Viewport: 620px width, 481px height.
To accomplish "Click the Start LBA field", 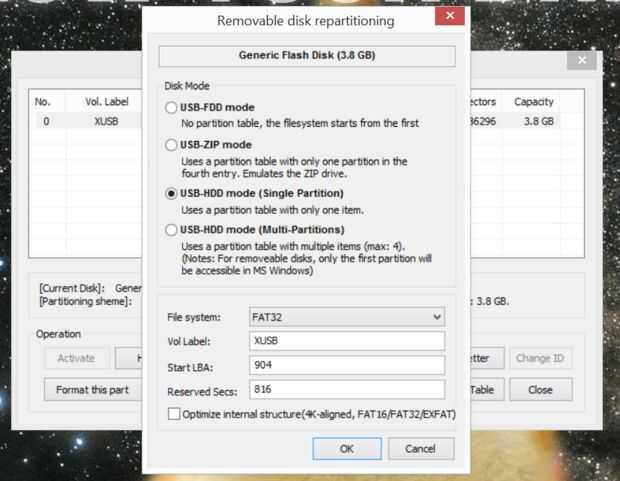I will (x=347, y=365).
